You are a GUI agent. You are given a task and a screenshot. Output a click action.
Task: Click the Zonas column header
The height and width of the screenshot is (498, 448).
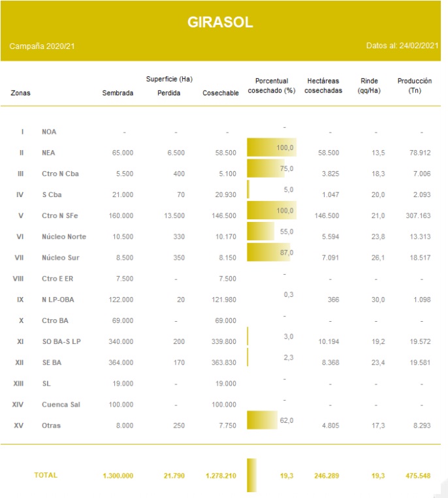coord(20,93)
